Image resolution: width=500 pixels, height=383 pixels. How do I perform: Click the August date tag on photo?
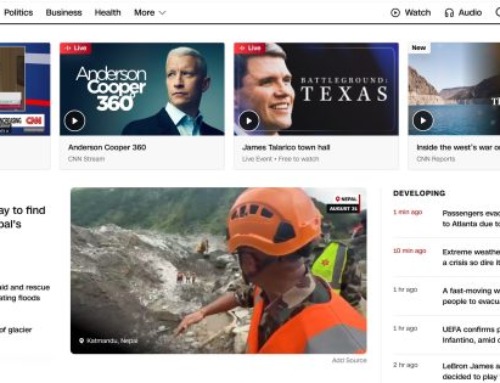click(x=344, y=209)
